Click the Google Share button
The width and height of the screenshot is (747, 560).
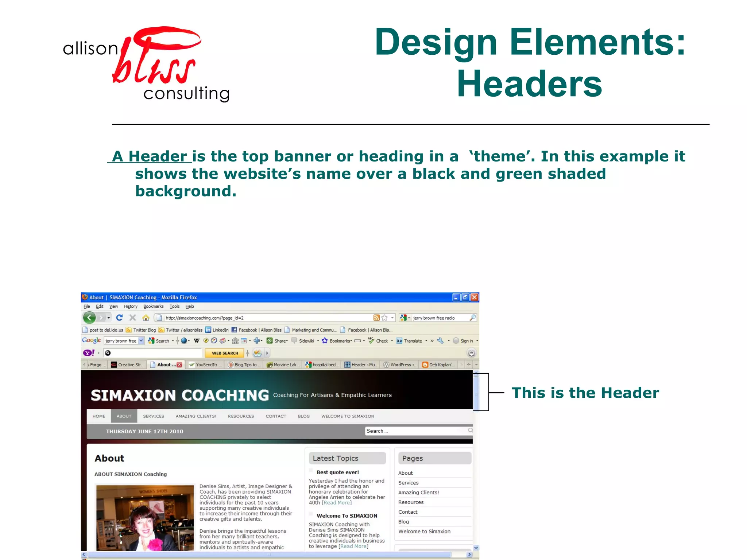pyautogui.click(x=277, y=341)
